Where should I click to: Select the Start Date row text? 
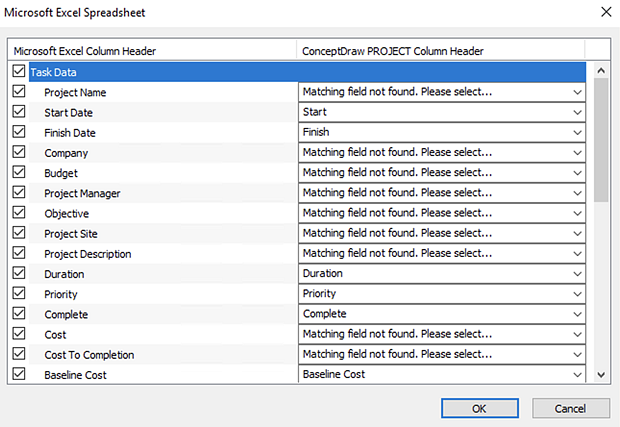[x=68, y=113]
